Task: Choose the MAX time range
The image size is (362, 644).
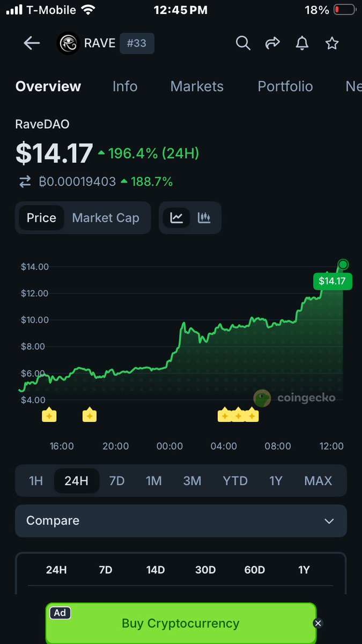Action: 318,480
